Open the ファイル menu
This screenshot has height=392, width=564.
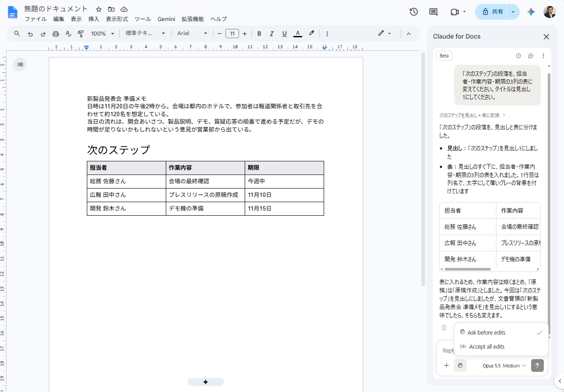coord(36,19)
